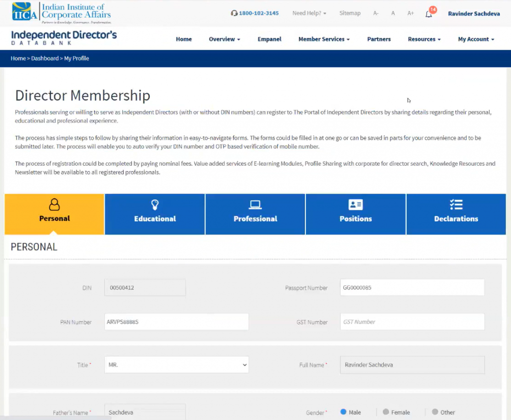This screenshot has height=420, width=511.
Task: Click the Sitemap link
Action: (x=350, y=13)
